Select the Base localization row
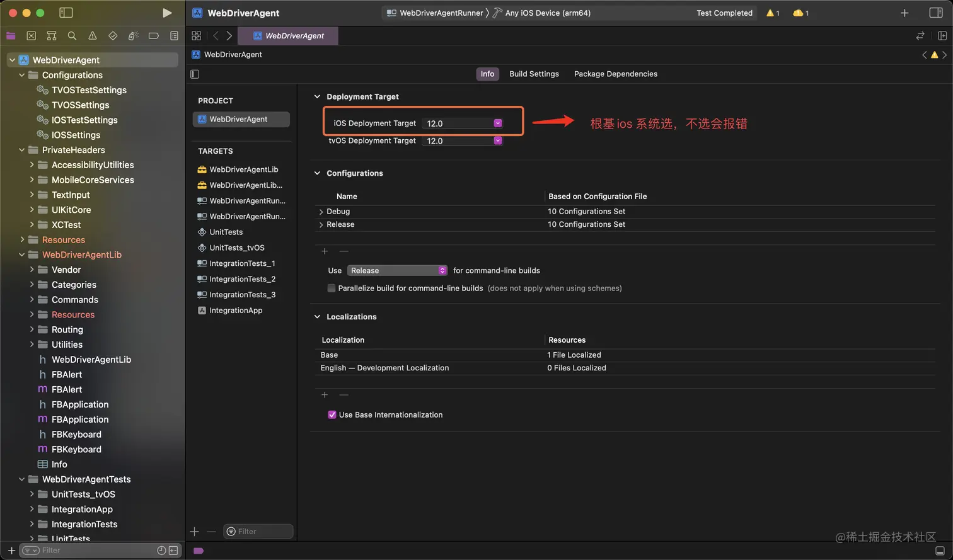The width and height of the screenshot is (953, 560). 625,355
